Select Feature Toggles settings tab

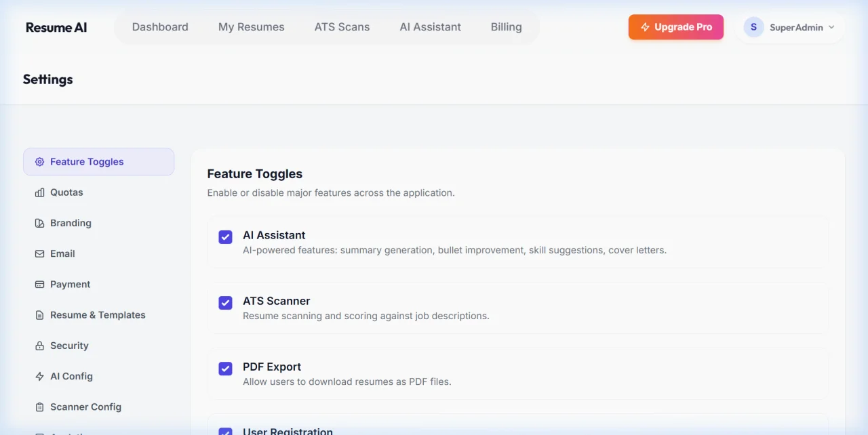[99, 162]
